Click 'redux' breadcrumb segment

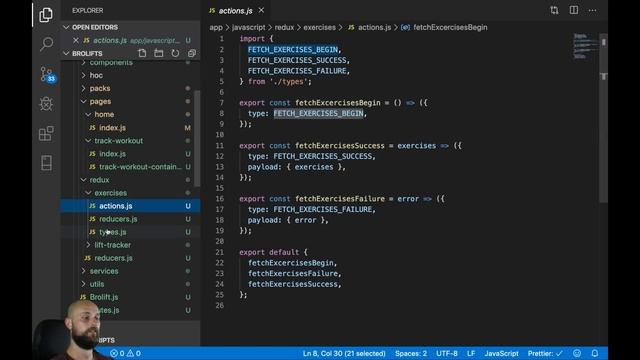click(x=284, y=27)
